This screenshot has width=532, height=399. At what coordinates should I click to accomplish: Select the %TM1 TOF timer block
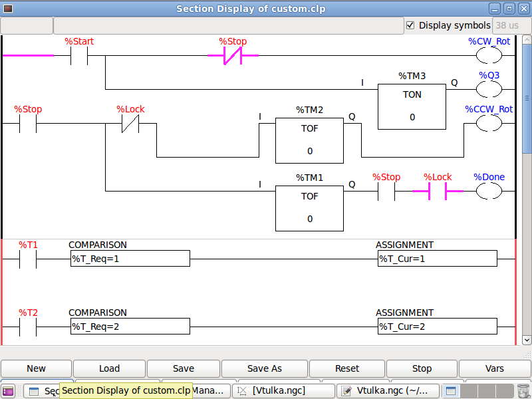pyautogui.click(x=309, y=208)
